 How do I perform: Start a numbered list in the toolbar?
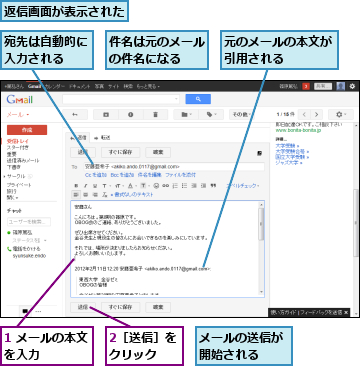click(175, 186)
